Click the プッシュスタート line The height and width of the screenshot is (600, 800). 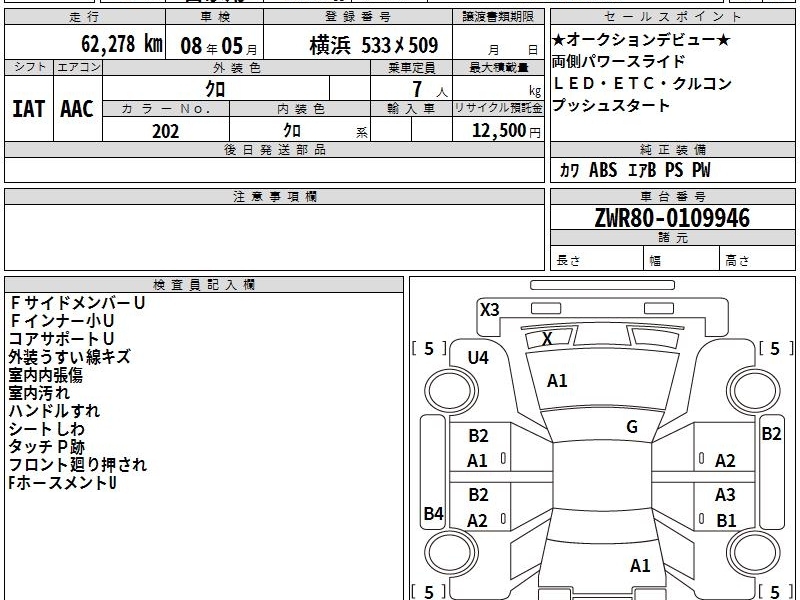(x=611, y=106)
